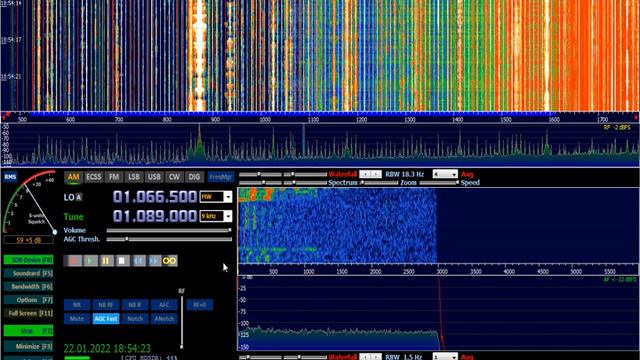Switch to Full Screen [F11]
Image resolution: width=640 pixels, height=360 pixels.
click(x=28, y=313)
